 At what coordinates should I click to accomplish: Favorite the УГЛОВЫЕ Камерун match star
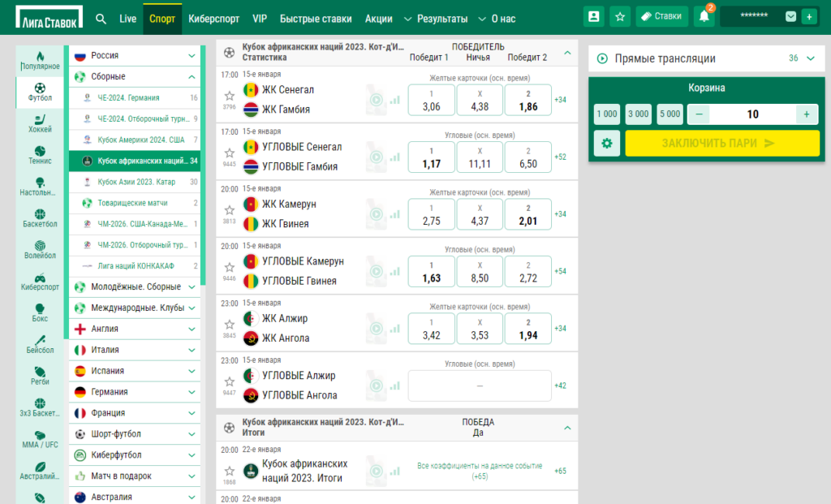click(x=230, y=268)
